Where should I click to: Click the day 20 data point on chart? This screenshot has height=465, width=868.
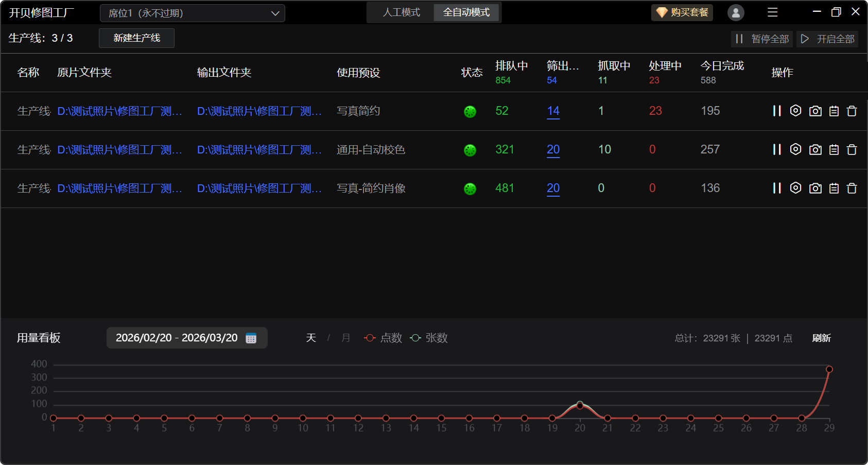click(580, 405)
